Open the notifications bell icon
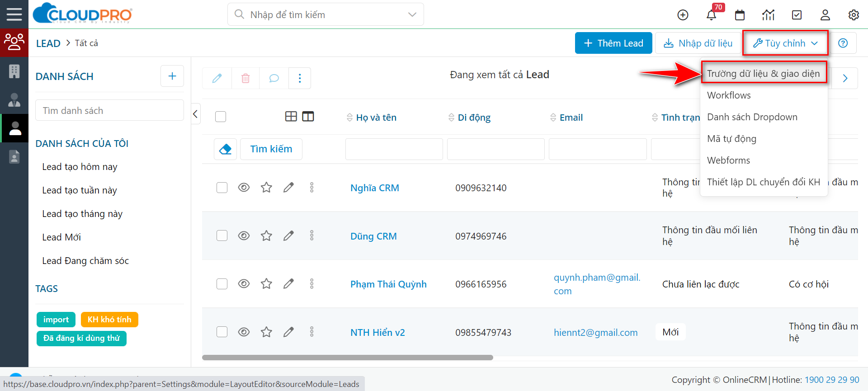868x391 pixels. click(x=711, y=15)
